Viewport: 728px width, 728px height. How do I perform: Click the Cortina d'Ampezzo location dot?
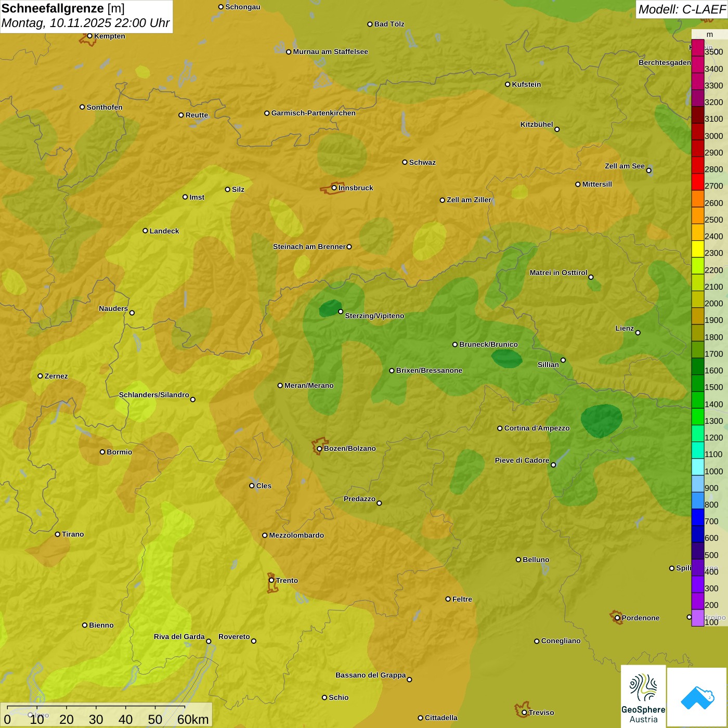click(500, 428)
